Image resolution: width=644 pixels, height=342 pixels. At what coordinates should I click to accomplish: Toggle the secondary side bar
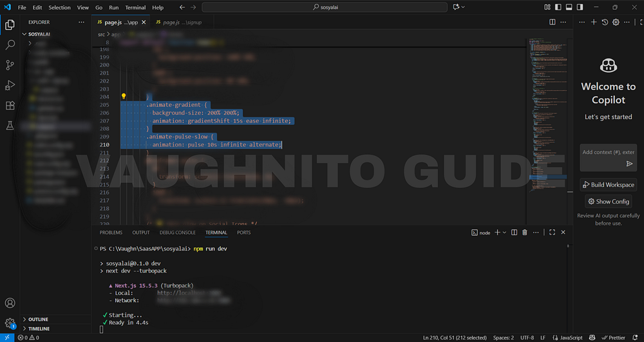[580, 7]
